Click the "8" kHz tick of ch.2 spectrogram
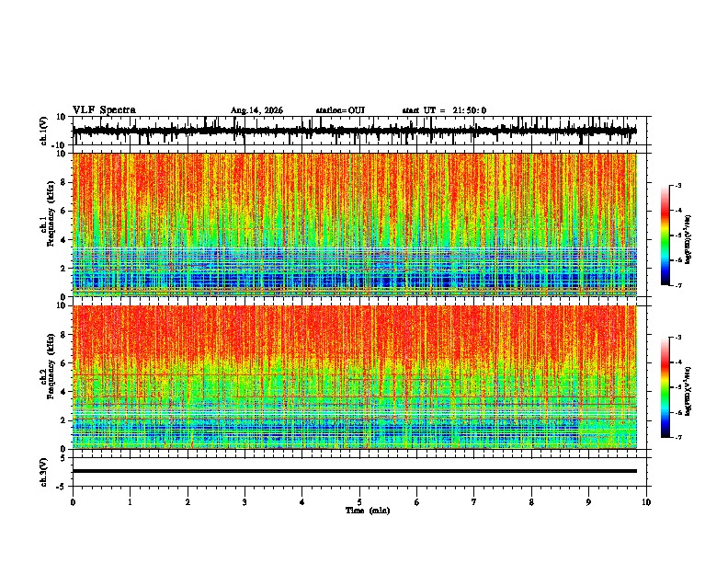Image resolution: width=728 pixels, height=563 pixels. [63, 335]
